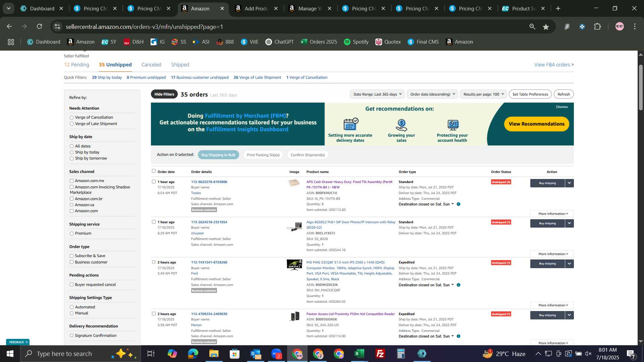
Task: Open Chrome three-dot menu
Action: click(x=635, y=26)
